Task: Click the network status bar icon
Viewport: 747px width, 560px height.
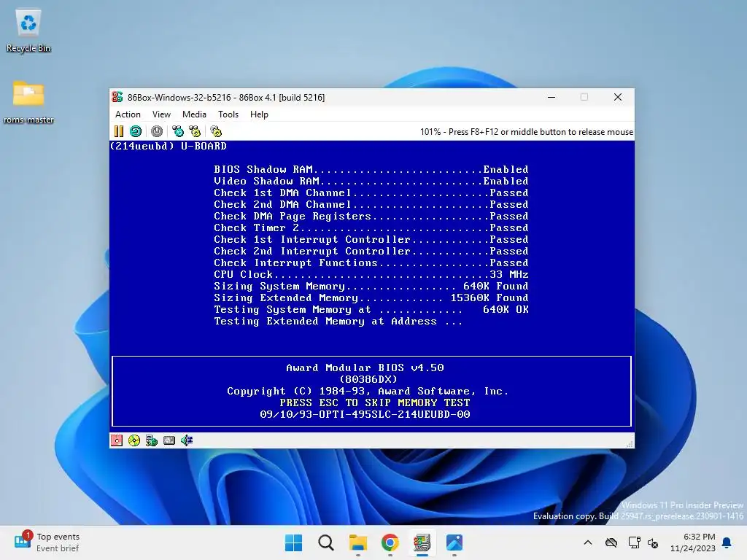Action: click(x=152, y=440)
